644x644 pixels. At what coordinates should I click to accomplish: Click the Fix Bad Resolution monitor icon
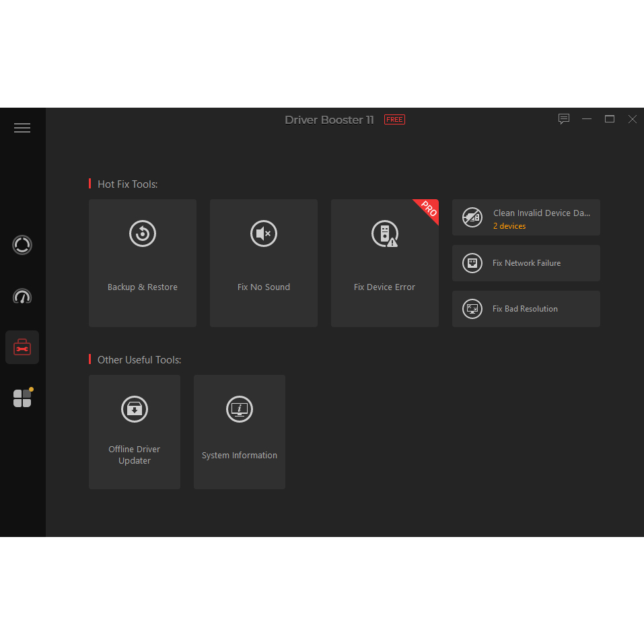472,309
